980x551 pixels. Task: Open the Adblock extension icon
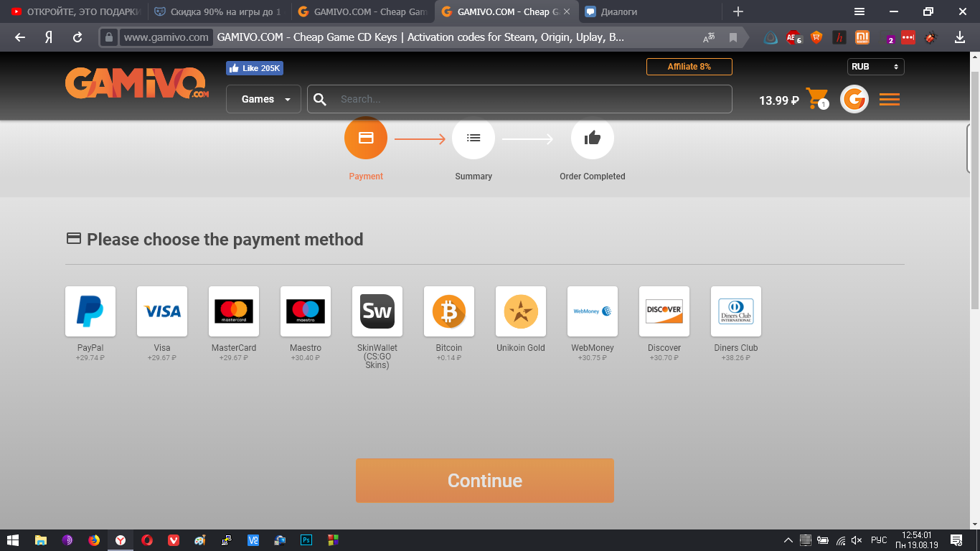pyautogui.click(x=793, y=37)
